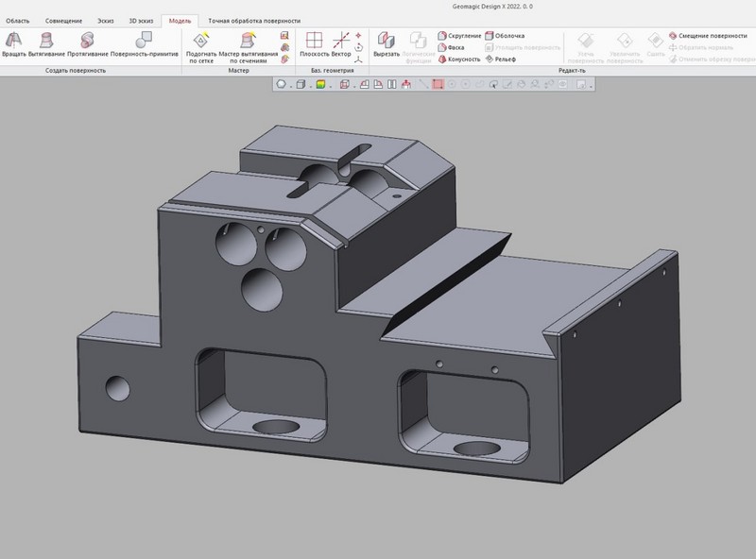The height and width of the screenshot is (559, 756).
Task: Click the second red sketch-view icon in view toolbar
Action: click(379, 84)
